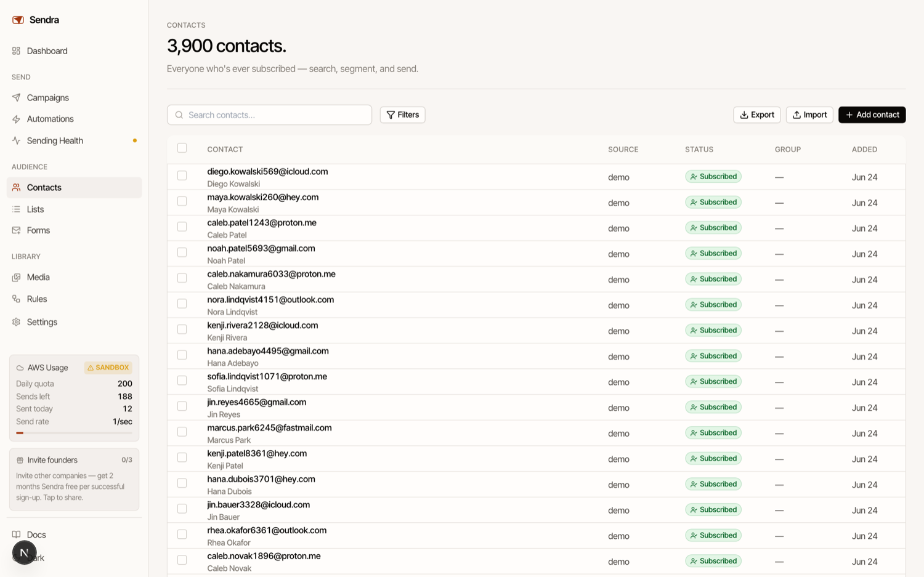This screenshot has width=924, height=577.
Task: Click the SOURCE column header
Action: click(x=623, y=150)
